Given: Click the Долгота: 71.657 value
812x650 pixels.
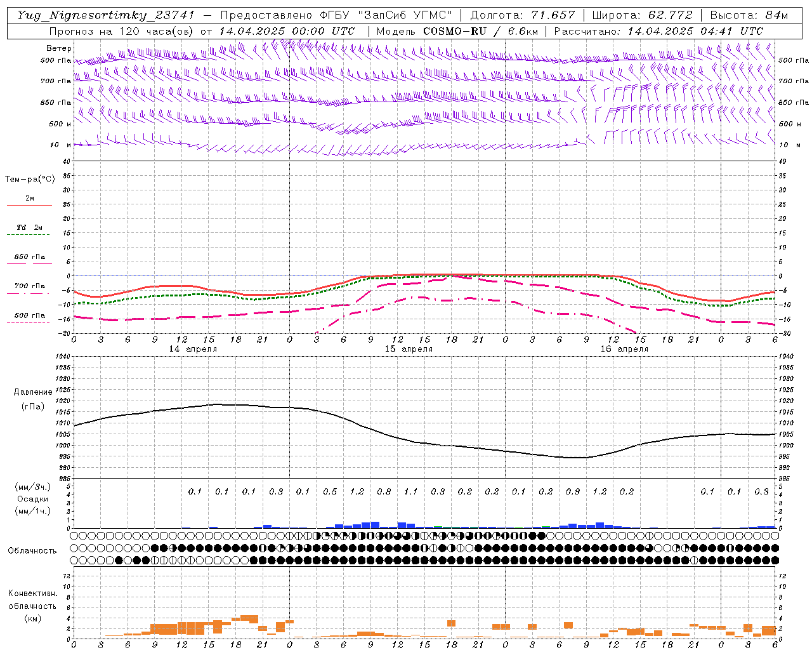Looking at the screenshot, I should click(x=523, y=15).
